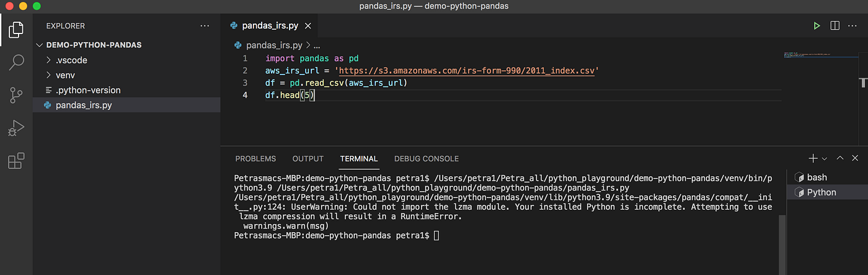This screenshot has height=275, width=868.
Task: Close the pandas_irs.py editor tab
Action: 308,26
